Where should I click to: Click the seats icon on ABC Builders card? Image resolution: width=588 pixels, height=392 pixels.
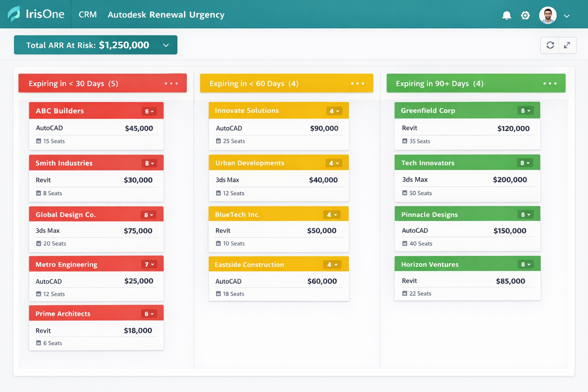39,141
